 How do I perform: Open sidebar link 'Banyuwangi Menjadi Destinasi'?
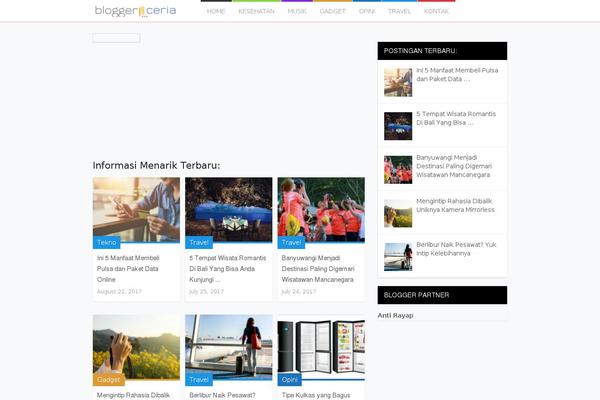coord(454,166)
